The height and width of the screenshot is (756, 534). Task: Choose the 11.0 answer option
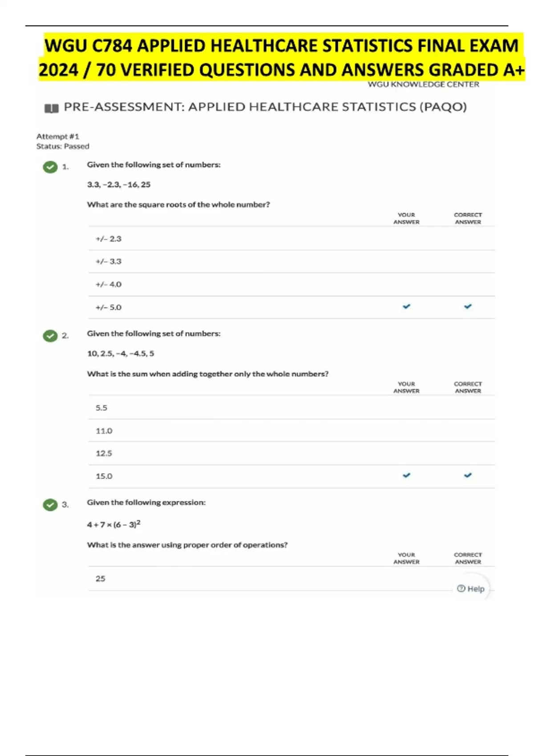(104, 431)
